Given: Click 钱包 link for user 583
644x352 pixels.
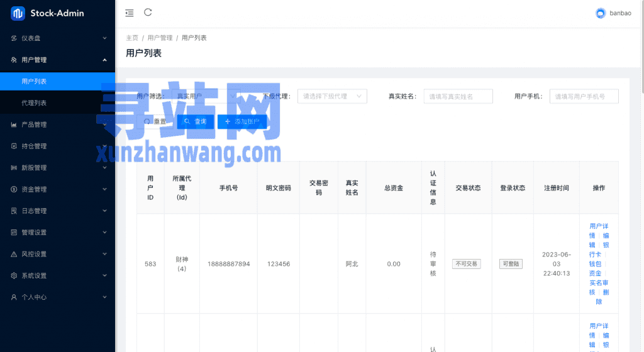Looking at the screenshot, I should [x=595, y=264].
